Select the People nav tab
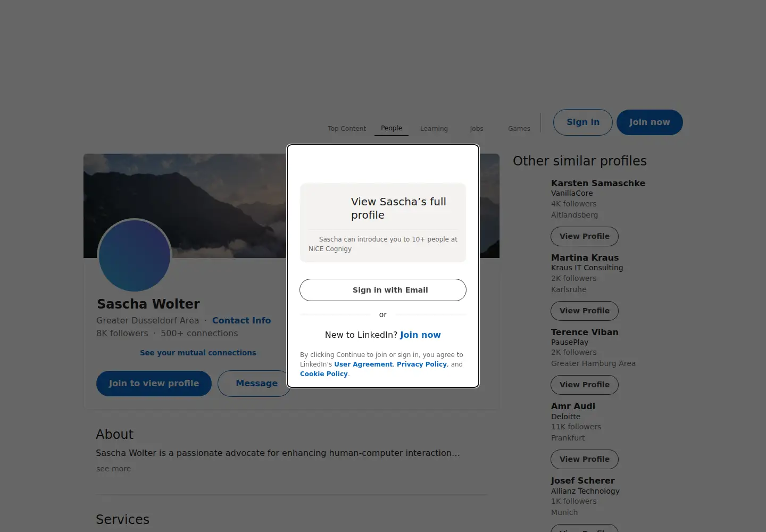Image resolution: width=766 pixels, height=532 pixels. [392, 128]
